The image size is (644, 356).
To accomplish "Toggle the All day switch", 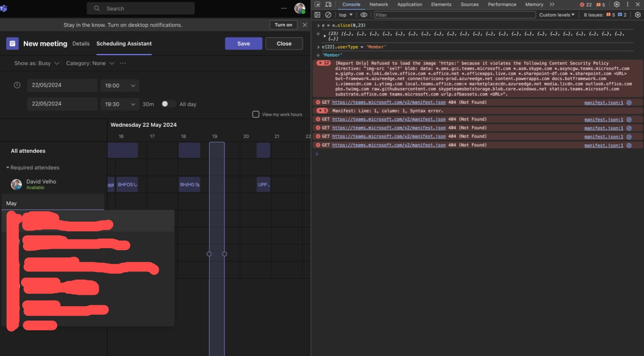I will tap(168, 104).
